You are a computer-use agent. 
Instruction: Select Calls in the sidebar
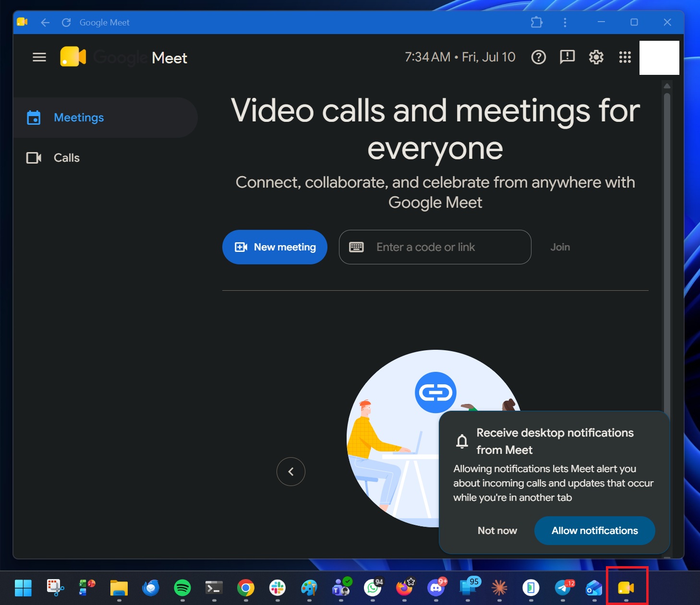coord(105,158)
